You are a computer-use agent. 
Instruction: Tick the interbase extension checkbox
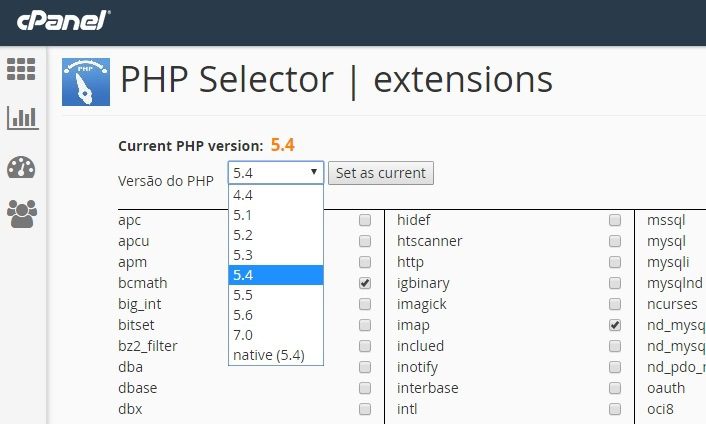(615, 388)
